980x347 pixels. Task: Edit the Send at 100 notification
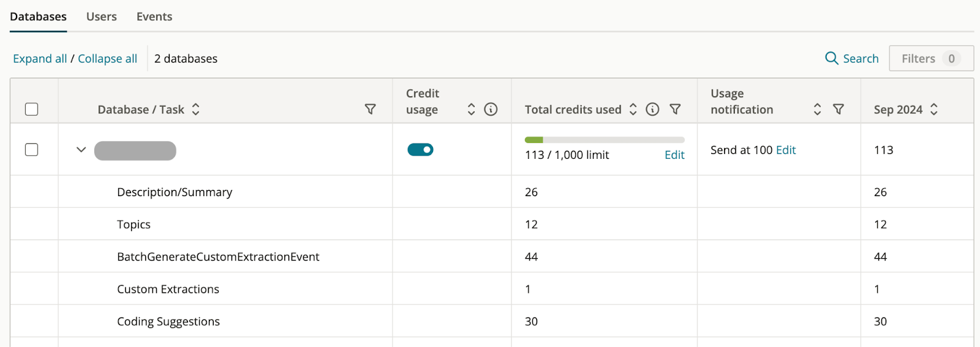coord(786,150)
